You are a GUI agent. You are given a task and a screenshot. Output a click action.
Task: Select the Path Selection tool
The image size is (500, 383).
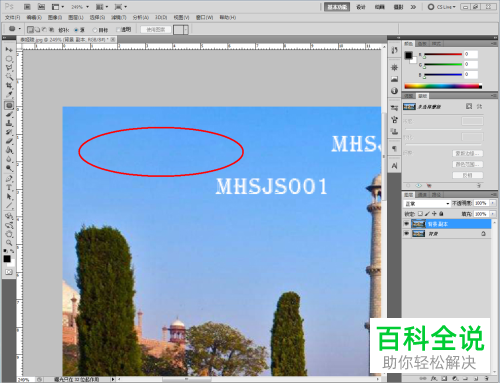click(9, 197)
